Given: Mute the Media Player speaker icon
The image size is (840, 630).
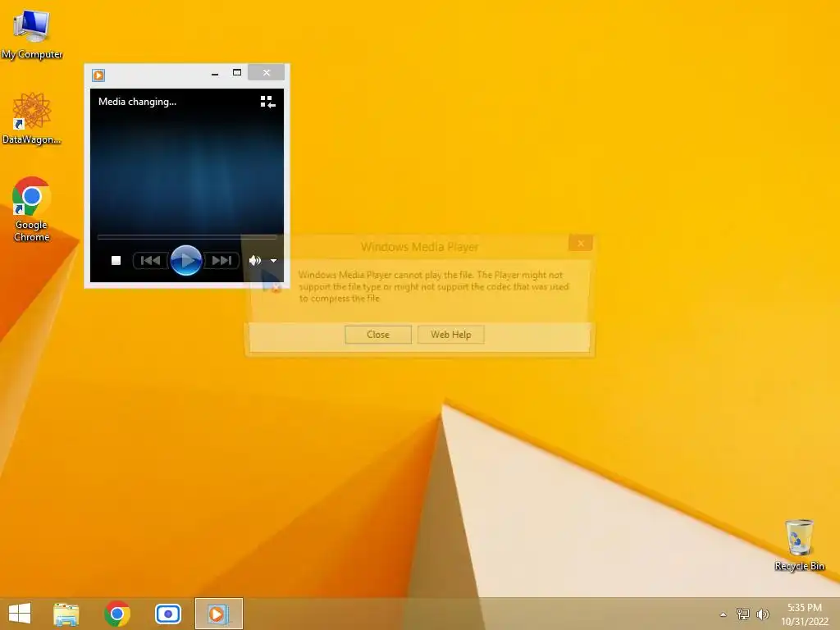Looking at the screenshot, I should pos(255,260).
